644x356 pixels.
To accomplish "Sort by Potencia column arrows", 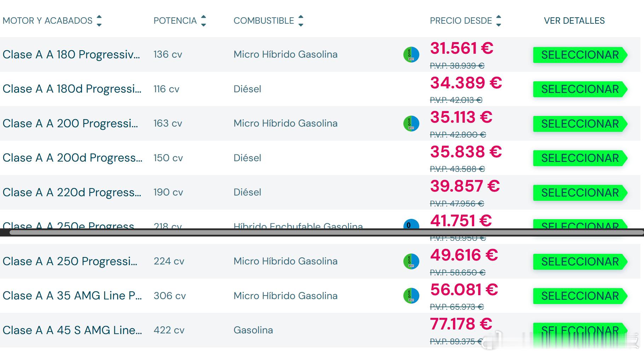I will pyautogui.click(x=203, y=21).
